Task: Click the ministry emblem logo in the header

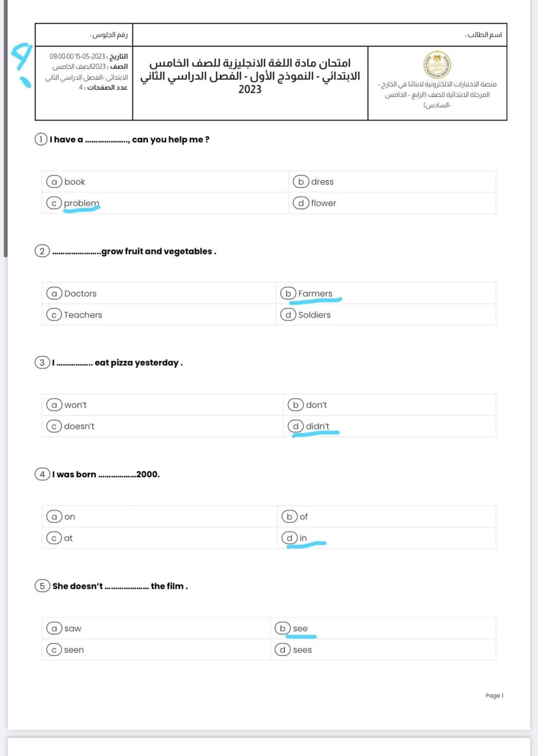Action: (437, 64)
